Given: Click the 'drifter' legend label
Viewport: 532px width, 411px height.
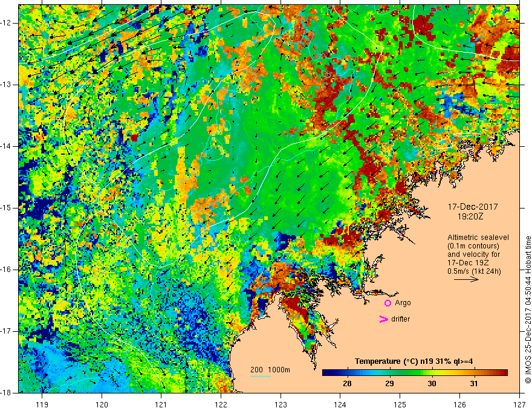Looking at the screenshot, I should tap(400, 319).
